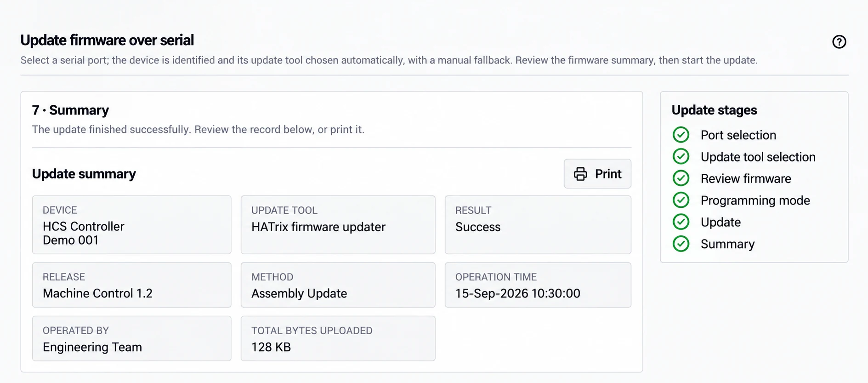868x383 pixels.
Task: Click the 7 · Summary step heading
Action: point(70,110)
